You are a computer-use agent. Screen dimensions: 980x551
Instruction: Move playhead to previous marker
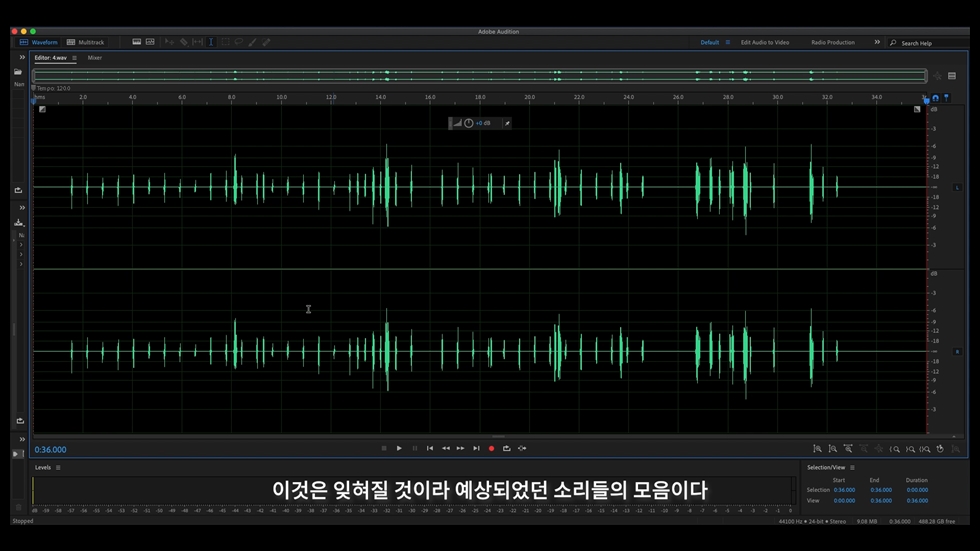[430, 448]
